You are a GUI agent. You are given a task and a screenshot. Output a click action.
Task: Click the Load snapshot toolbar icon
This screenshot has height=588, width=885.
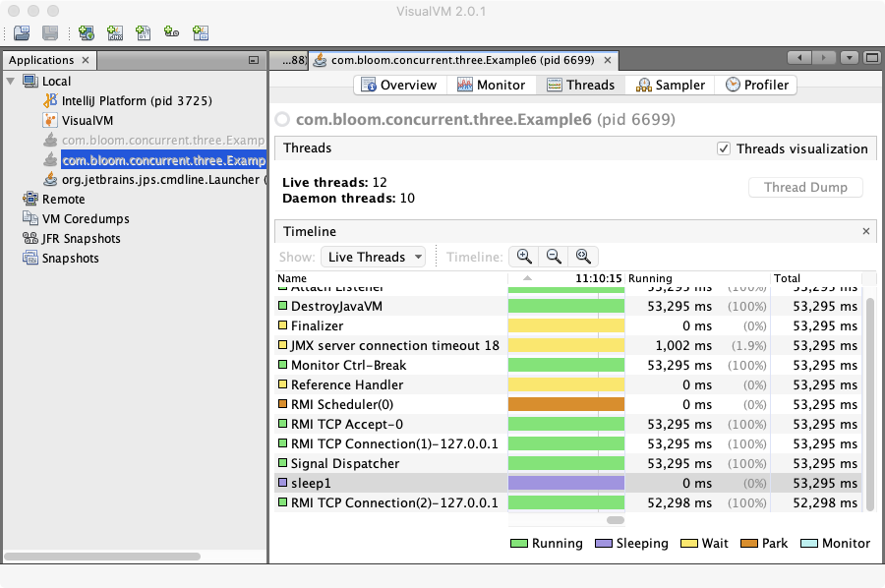(x=22, y=33)
